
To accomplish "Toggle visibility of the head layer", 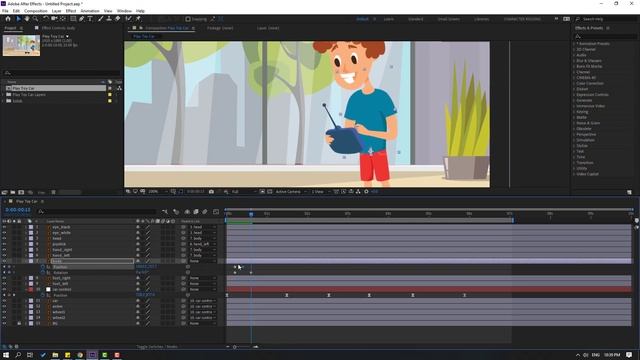I will 4,238.
